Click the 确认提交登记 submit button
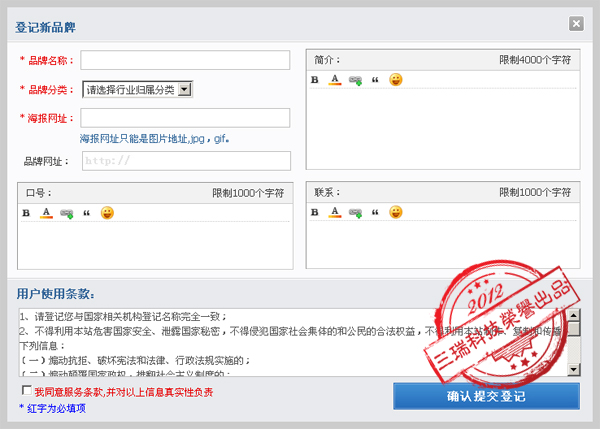 click(x=486, y=396)
